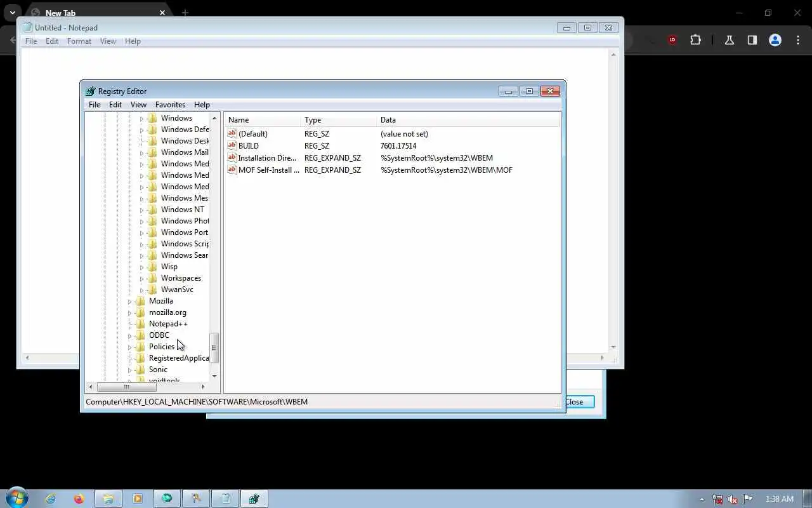Image resolution: width=812 pixels, height=508 pixels.
Task: Click the registry tree vertical scrollbar thumb
Action: coord(214,348)
